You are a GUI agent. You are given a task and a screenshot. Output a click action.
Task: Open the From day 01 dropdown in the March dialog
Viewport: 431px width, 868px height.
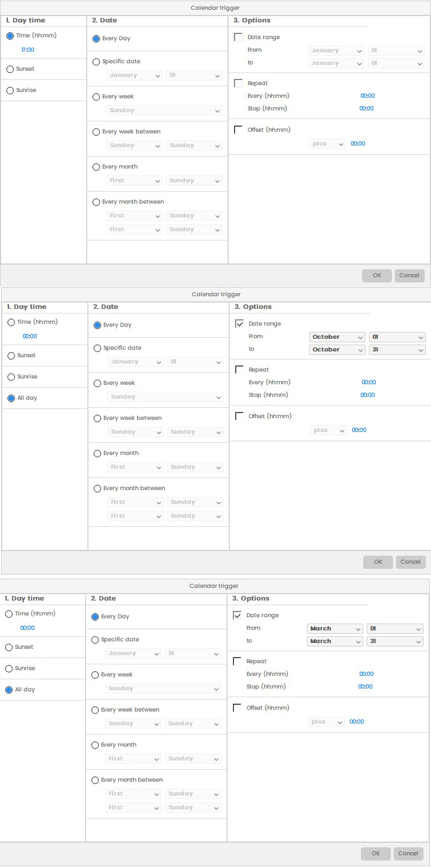(x=395, y=629)
